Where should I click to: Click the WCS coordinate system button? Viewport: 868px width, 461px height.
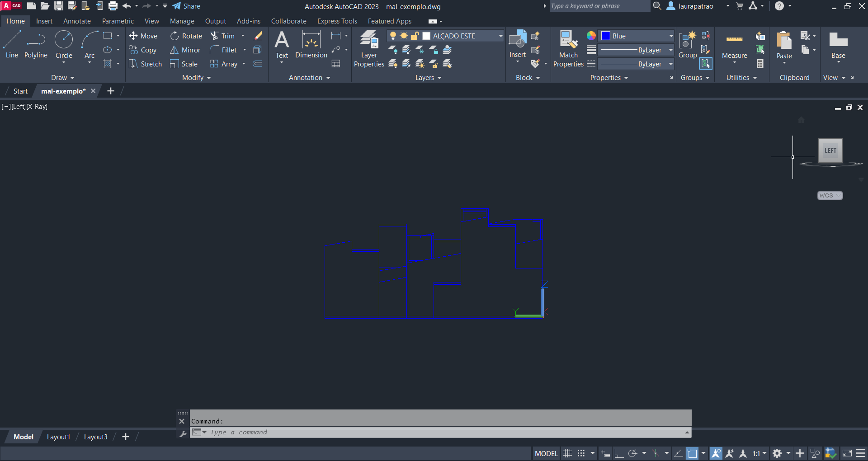(830, 195)
